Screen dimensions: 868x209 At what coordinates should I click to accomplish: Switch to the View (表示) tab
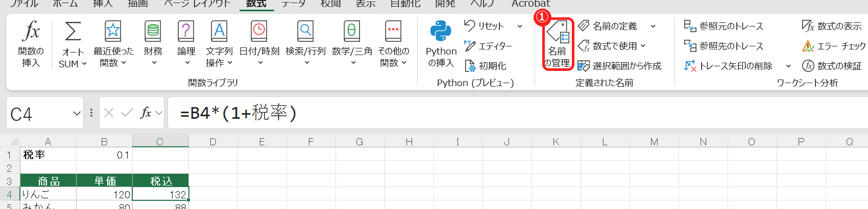[365, 4]
